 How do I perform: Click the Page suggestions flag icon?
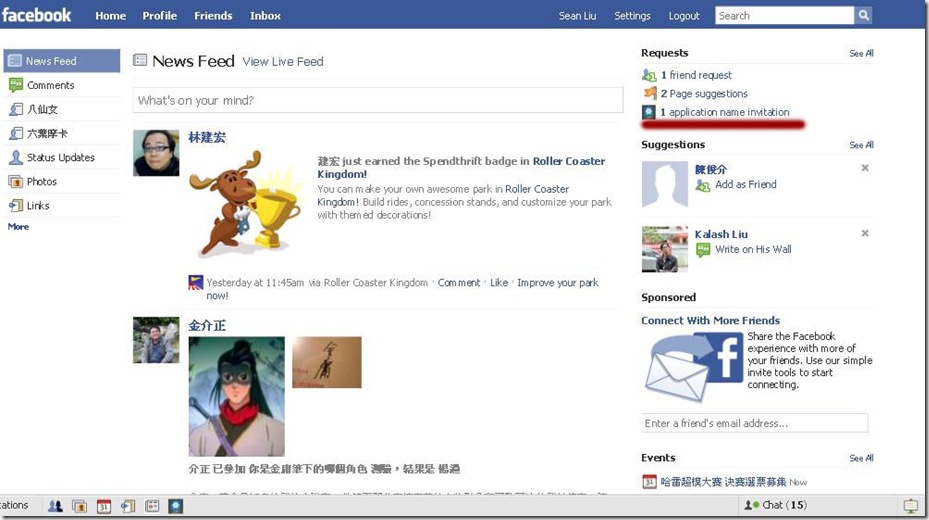[649, 93]
